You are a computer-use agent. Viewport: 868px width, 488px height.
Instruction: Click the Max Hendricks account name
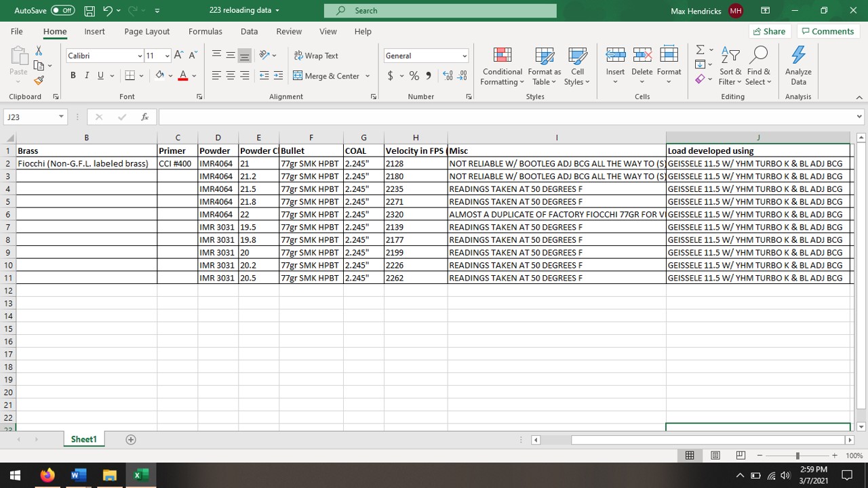[x=696, y=11]
